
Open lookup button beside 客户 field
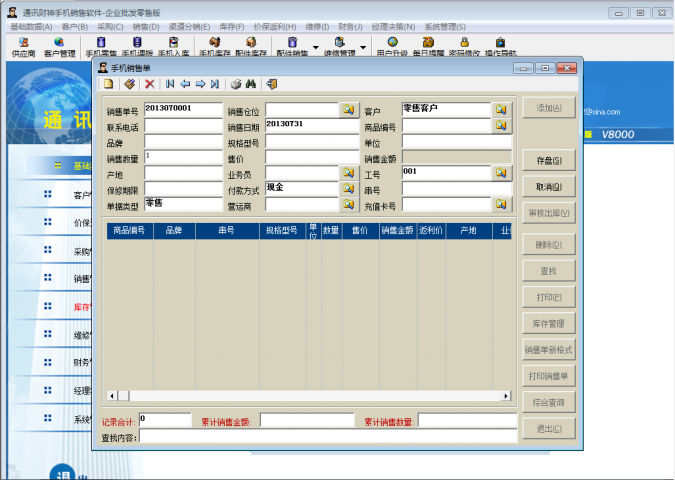click(500, 109)
